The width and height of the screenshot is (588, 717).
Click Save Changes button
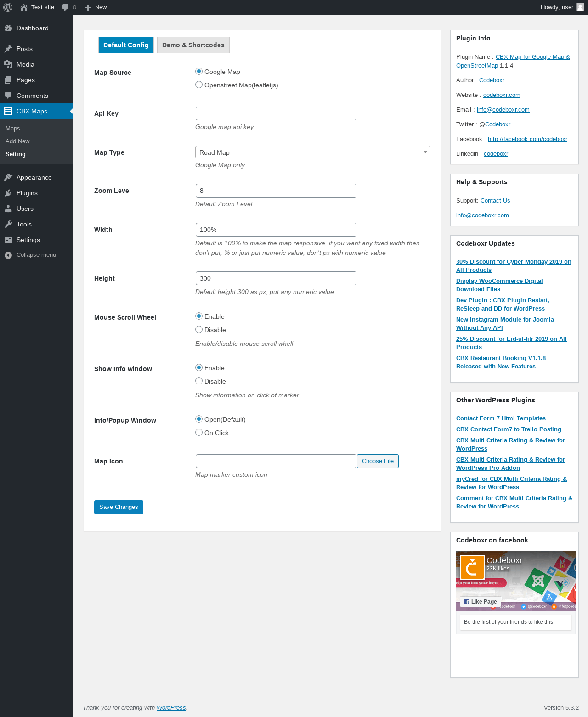tap(119, 507)
